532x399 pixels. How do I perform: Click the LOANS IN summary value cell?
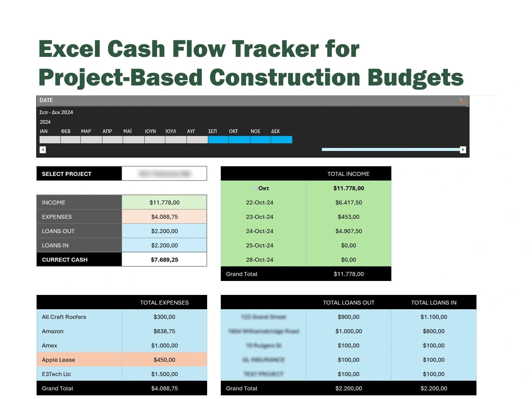coord(164,245)
